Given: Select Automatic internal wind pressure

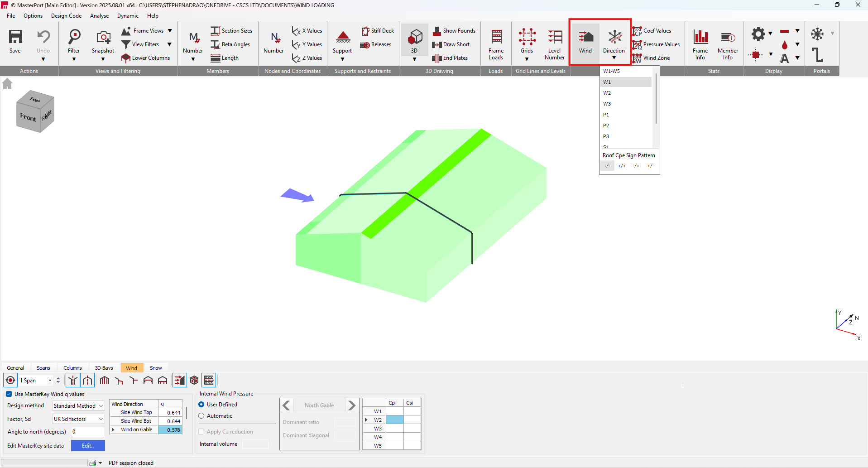Looking at the screenshot, I should (201, 416).
